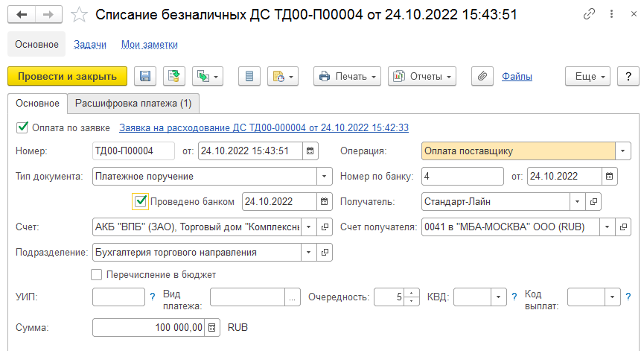The width and height of the screenshot is (644, 351).
Task: Click the save document floppy disk icon
Action: (x=145, y=77)
